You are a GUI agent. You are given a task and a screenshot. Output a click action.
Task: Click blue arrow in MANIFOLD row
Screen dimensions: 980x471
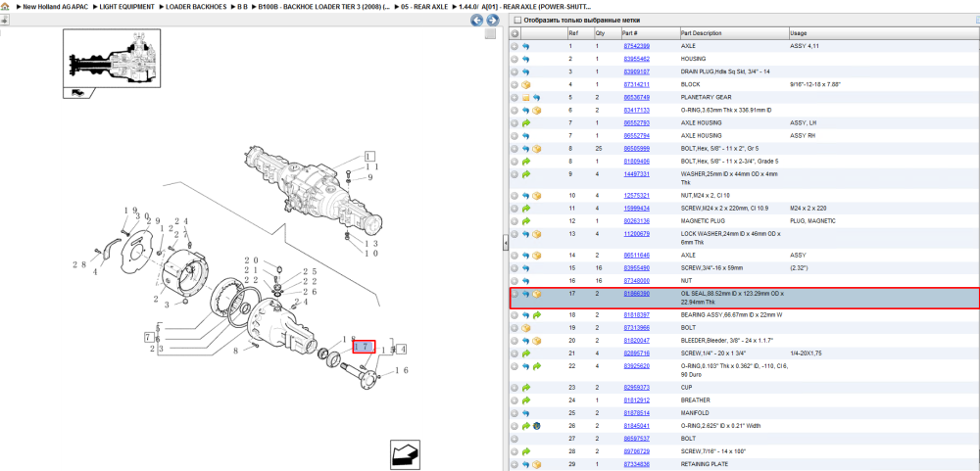[525, 413]
